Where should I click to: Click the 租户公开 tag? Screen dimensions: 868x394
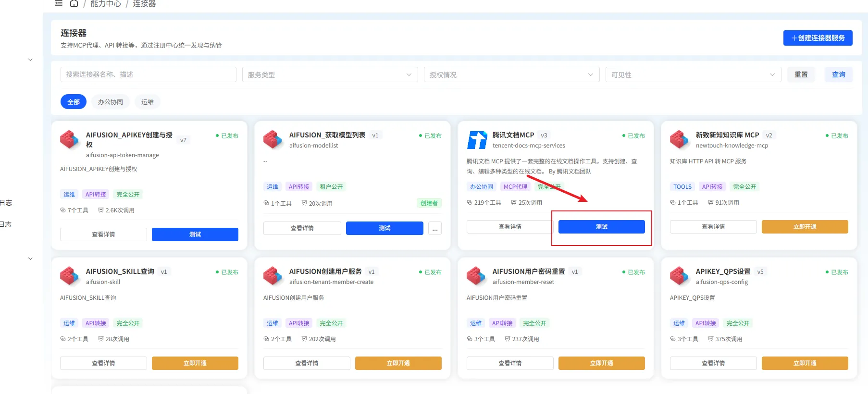[331, 187]
